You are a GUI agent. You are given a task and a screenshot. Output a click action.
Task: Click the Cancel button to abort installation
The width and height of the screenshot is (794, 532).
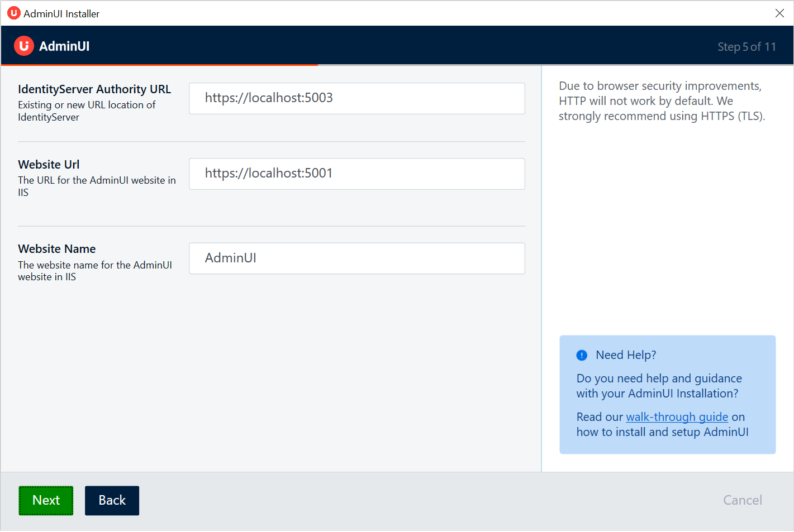(743, 500)
